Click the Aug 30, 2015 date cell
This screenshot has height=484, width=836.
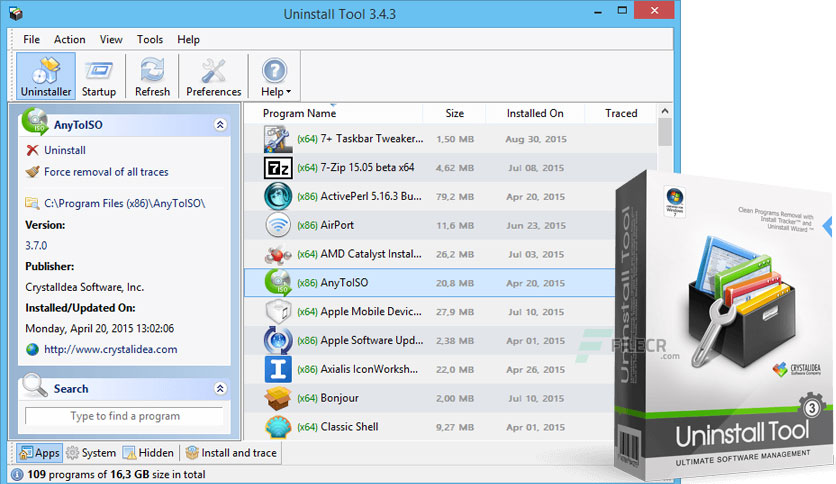click(x=536, y=139)
